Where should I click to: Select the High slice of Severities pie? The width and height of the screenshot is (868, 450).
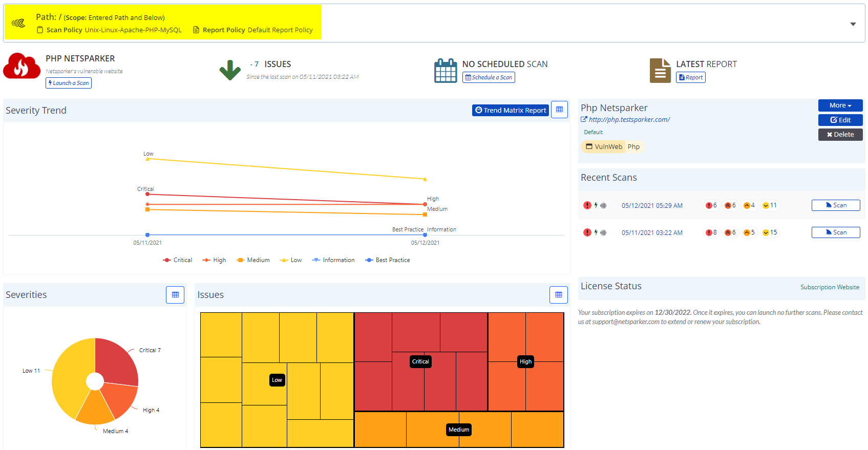(121, 400)
